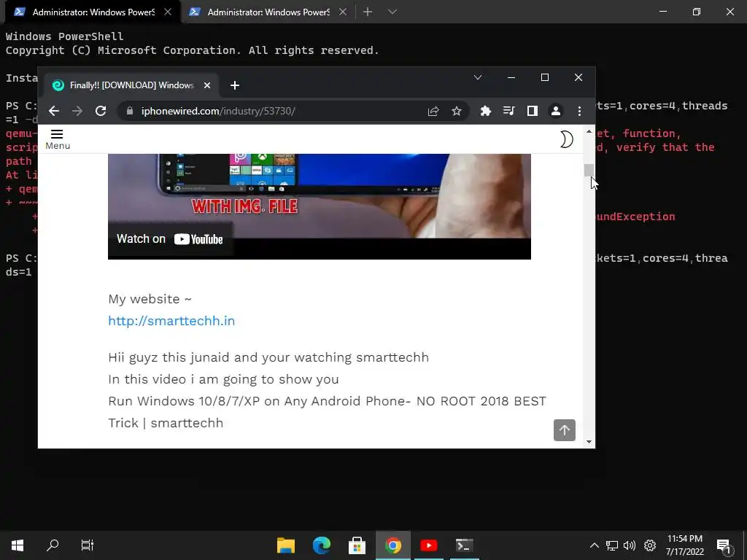The image size is (747, 560).
Task: Close the second PowerShell tab
Action: 343,12
